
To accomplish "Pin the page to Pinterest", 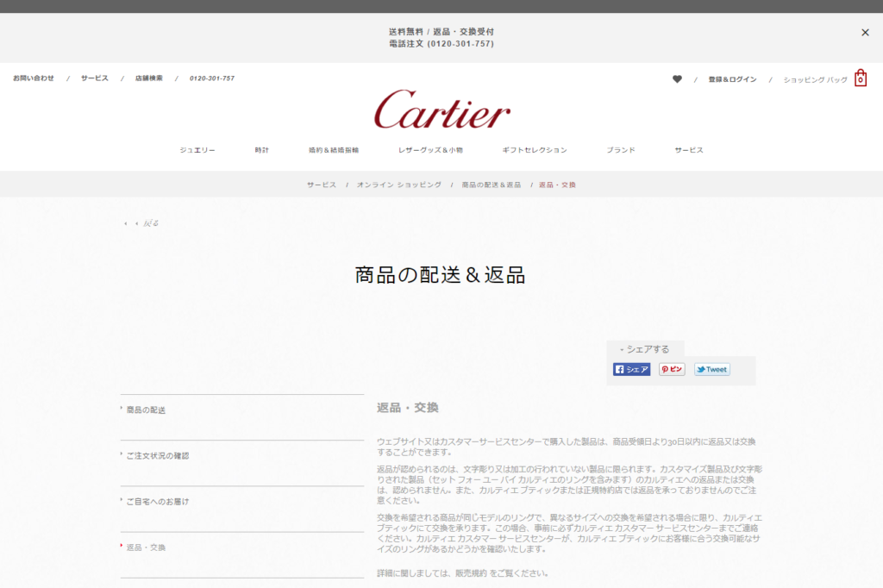I will [x=671, y=369].
